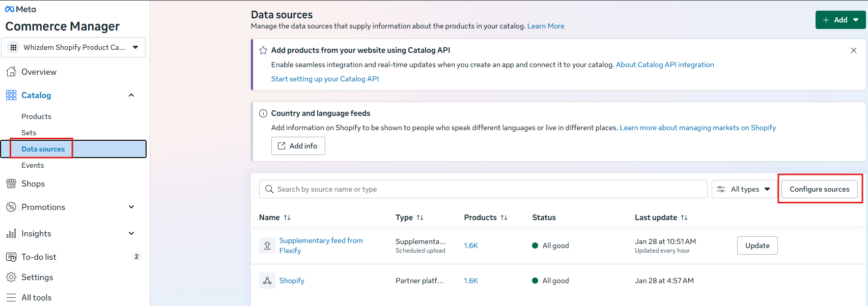Screen dimensions: 868x306
Task: Click the Meta logo
Action: tap(20, 9)
